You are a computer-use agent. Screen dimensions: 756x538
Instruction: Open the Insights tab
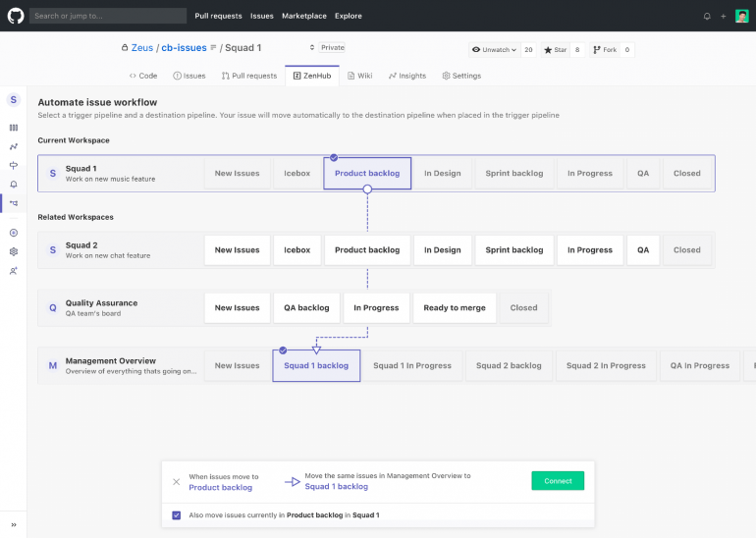pos(407,76)
